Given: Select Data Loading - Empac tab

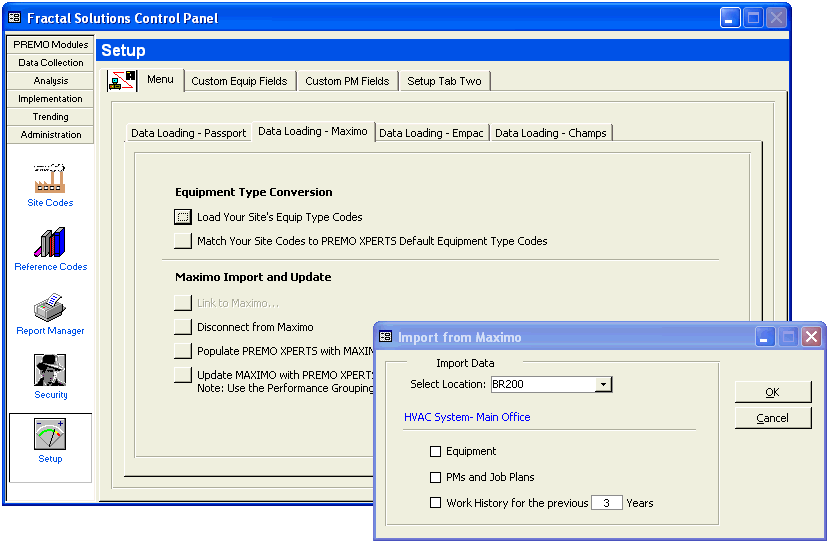Looking at the screenshot, I should click(431, 133).
